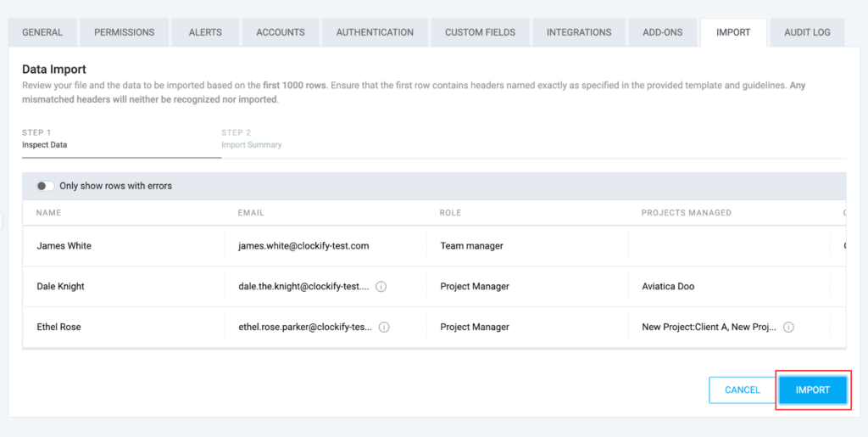
Task: Switch to the Permissions tab
Action: [125, 32]
